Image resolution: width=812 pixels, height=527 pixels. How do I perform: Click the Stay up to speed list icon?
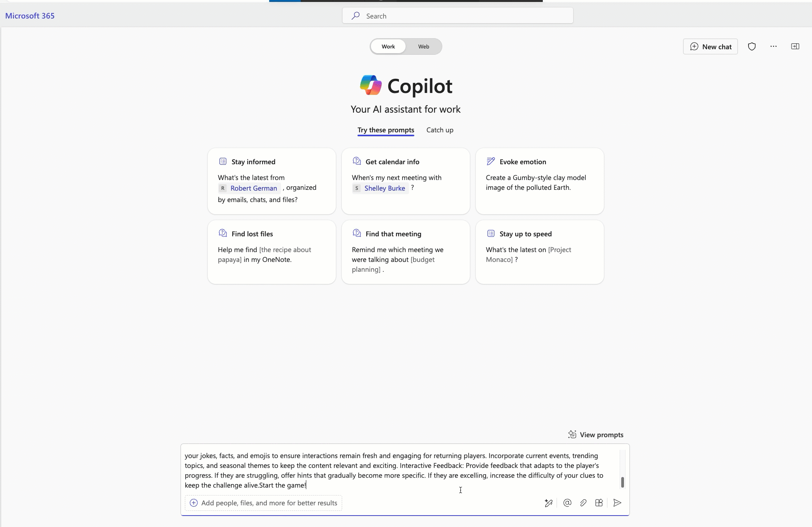point(491,234)
